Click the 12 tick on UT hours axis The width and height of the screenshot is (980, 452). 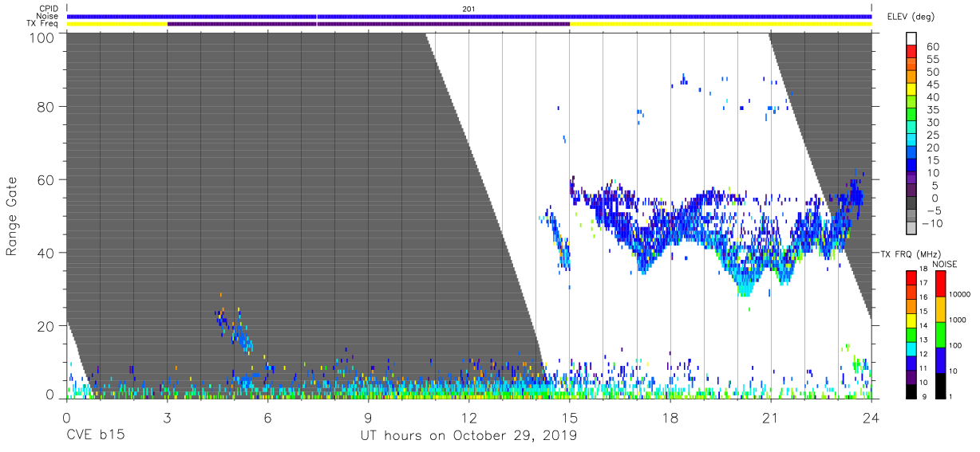pos(469,418)
